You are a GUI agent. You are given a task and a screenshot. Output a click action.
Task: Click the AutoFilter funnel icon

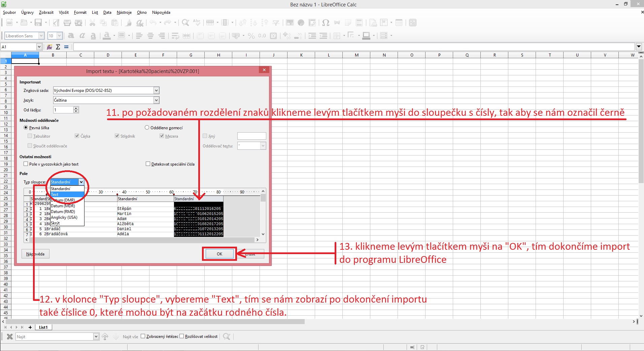(x=276, y=23)
